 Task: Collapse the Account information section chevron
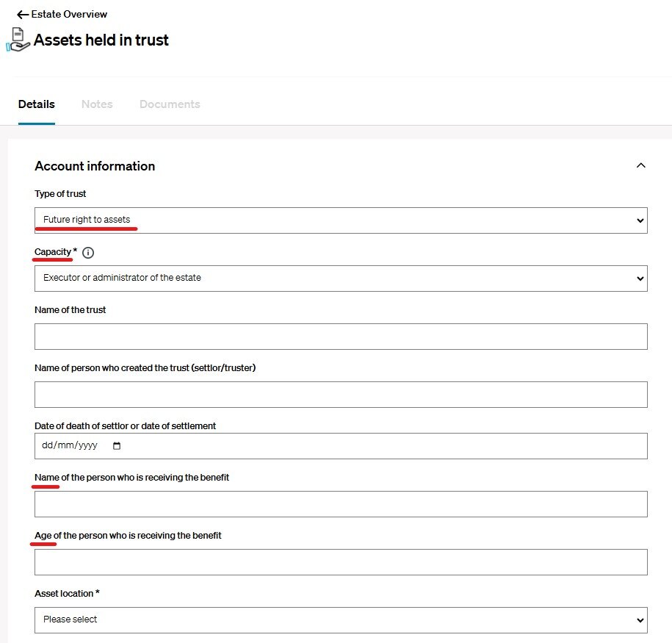pos(640,166)
